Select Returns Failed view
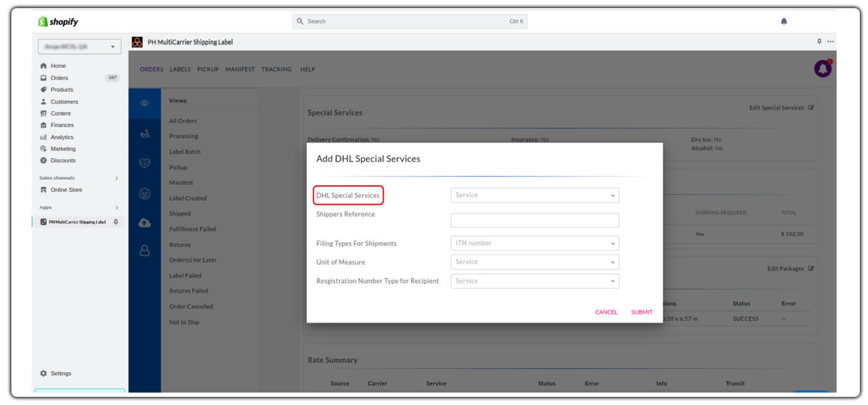The width and height of the screenshot is (868, 405). click(x=188, y=291)
